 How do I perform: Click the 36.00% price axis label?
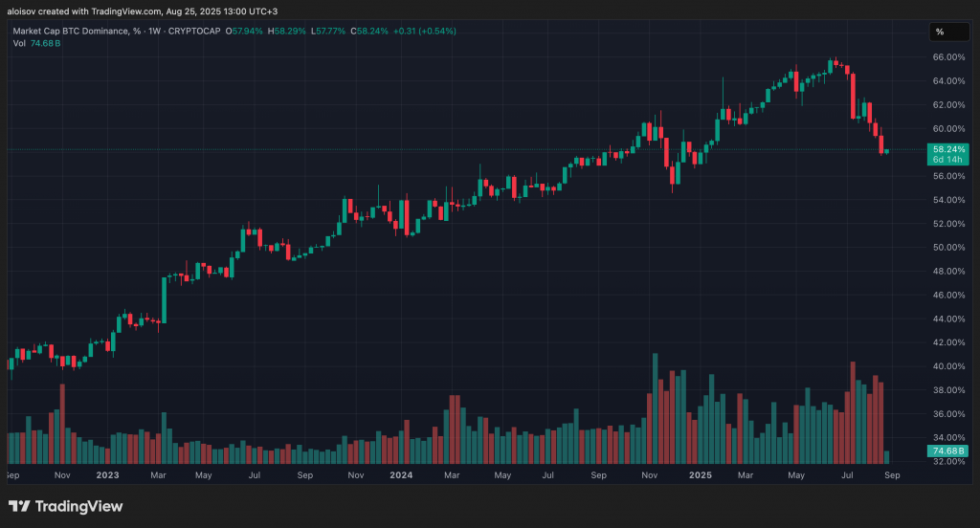948,413
